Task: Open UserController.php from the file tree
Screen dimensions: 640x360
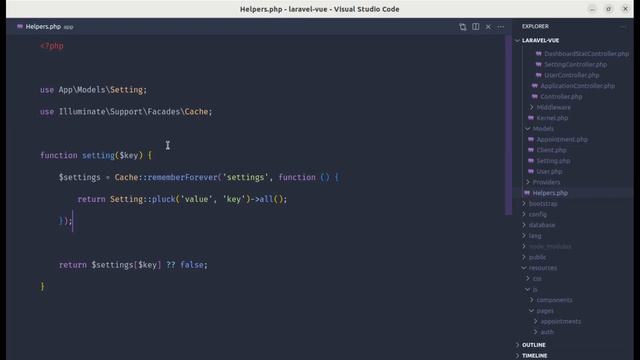Action: click(571, 75)
